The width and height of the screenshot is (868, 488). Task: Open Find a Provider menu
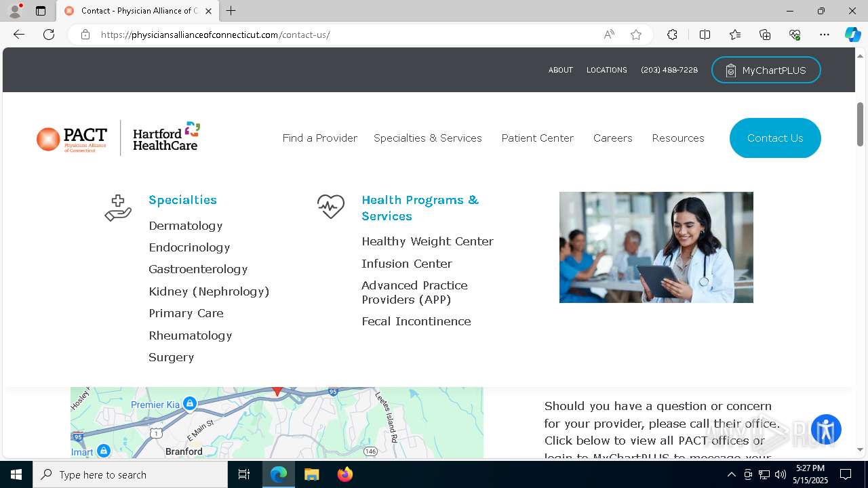pyautogui.click(x=320, y=138)
